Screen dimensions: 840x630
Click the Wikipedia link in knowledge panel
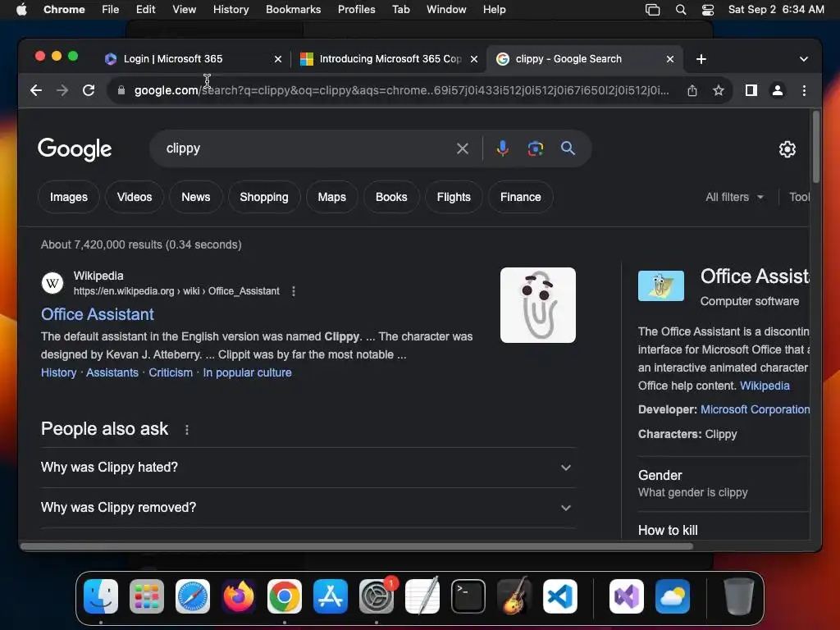tap(765, 386)
